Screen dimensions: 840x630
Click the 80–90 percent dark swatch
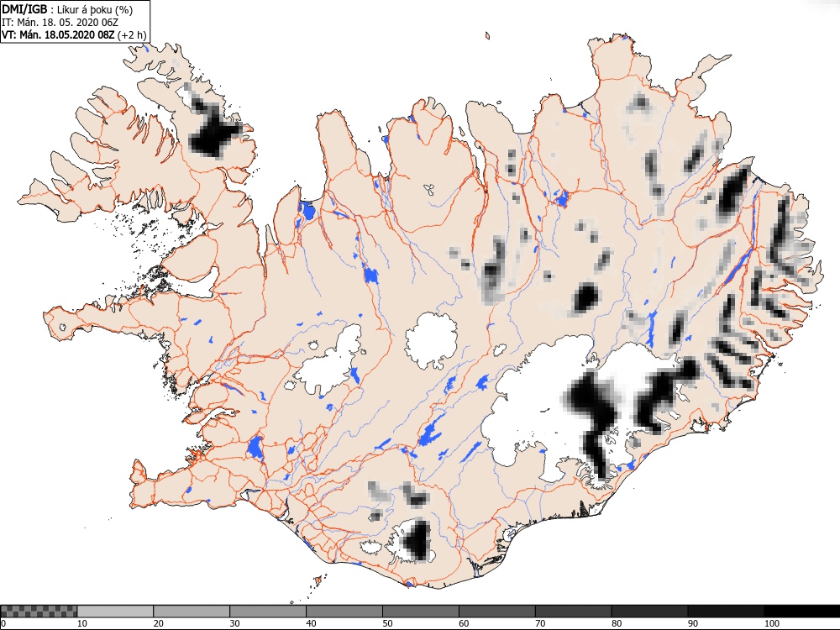pyautogui.click(x=649, y=612)
